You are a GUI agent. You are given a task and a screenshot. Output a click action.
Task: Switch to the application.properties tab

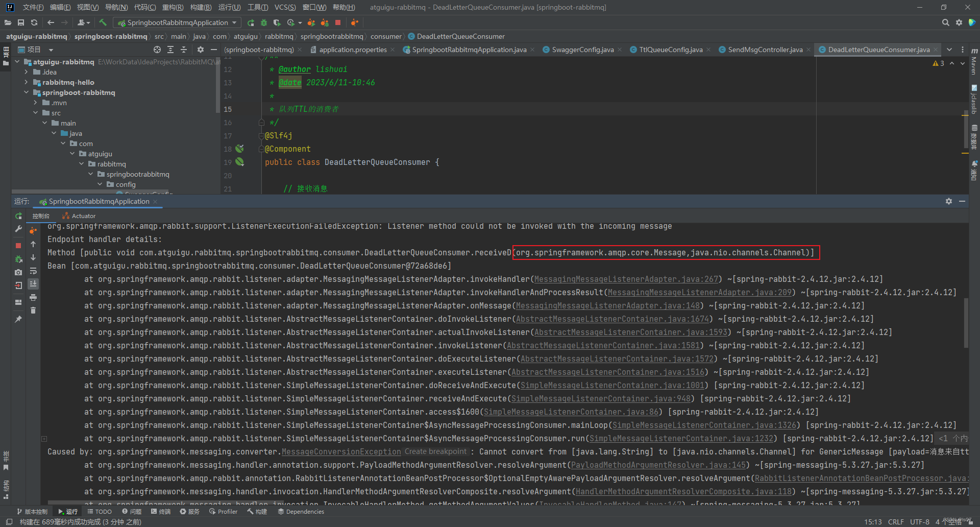point(353,50)
